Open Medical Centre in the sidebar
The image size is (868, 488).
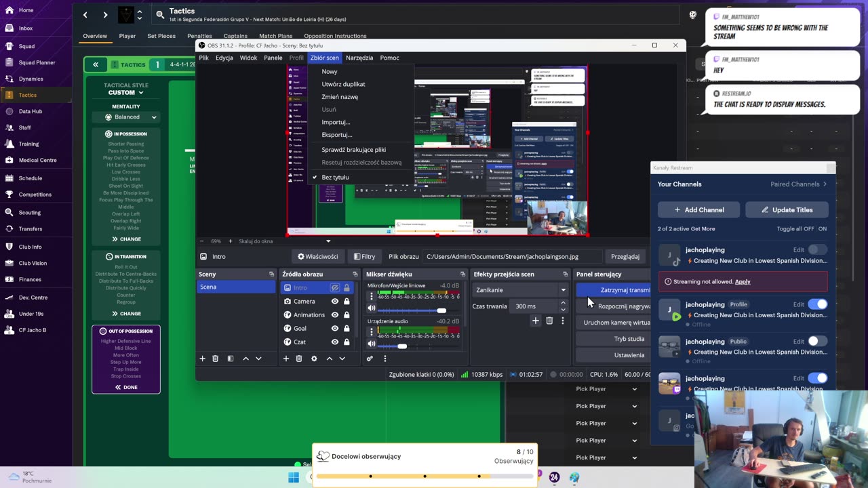point(37,160)
